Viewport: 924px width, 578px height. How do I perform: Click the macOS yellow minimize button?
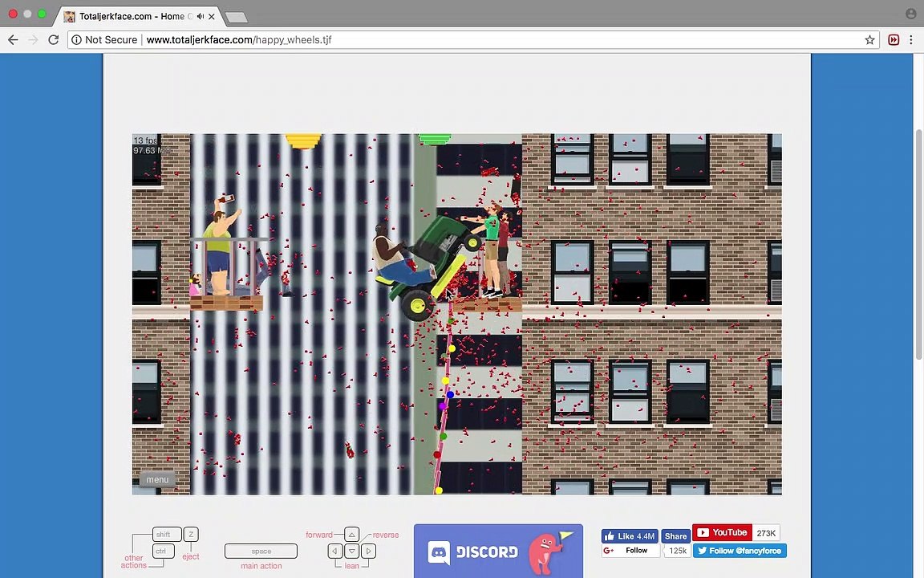27,14
